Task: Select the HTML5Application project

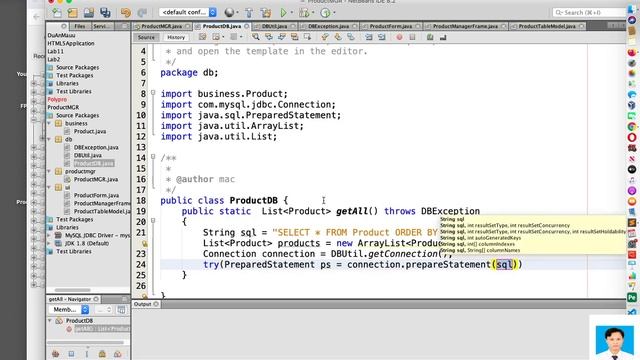Action: pyautogui.click(x=71, y=43)
